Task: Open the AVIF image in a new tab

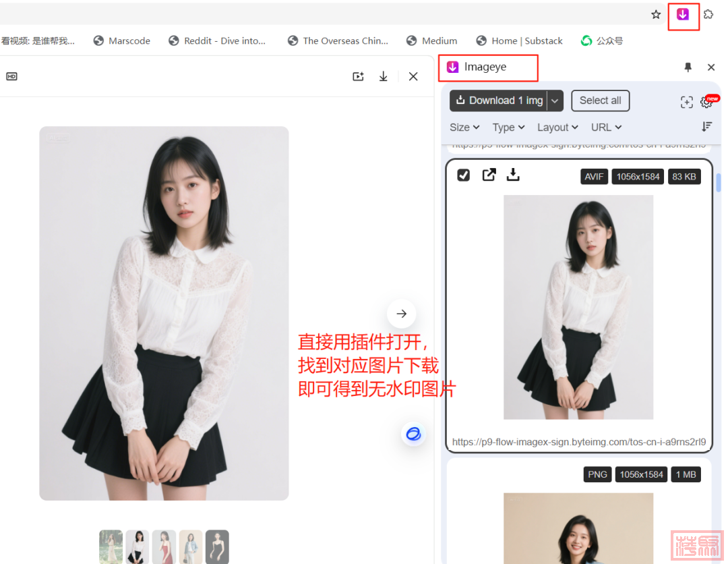Action: tap(489, 175)
